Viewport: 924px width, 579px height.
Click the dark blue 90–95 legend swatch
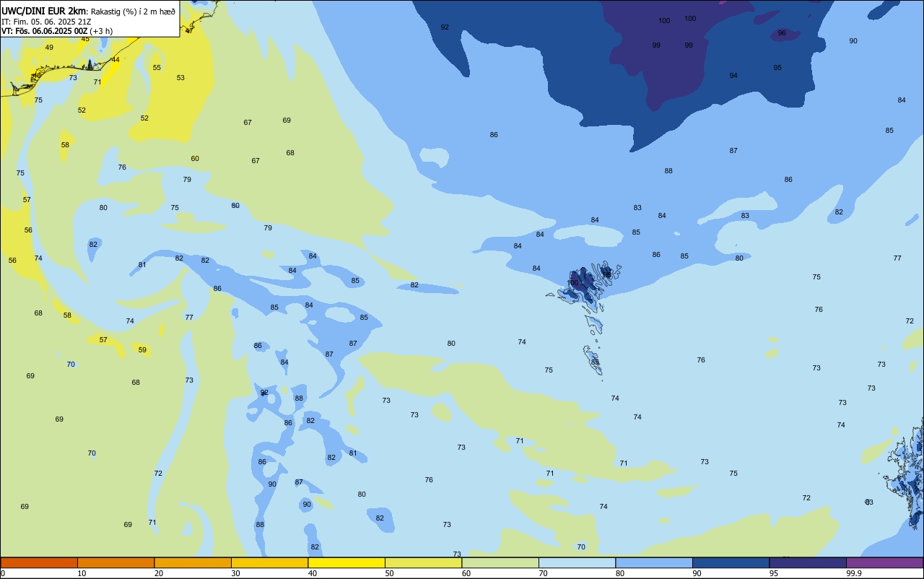tap(731, 562)
